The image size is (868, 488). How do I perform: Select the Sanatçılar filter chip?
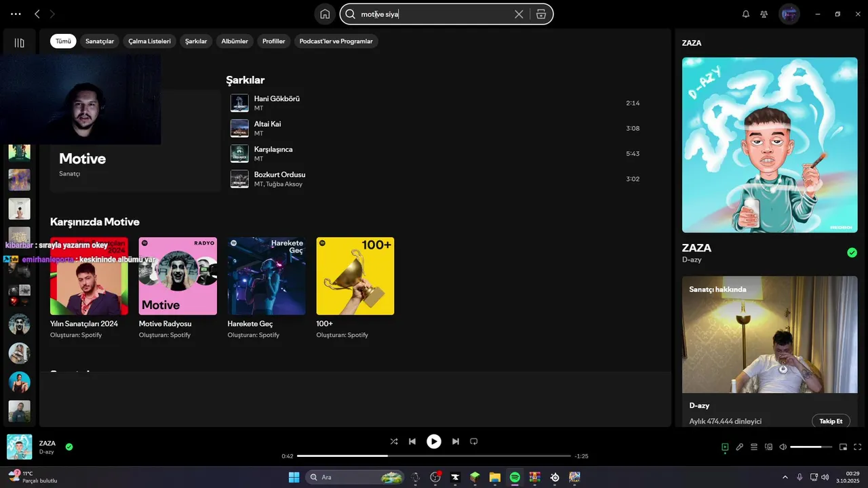pos(100,41)
